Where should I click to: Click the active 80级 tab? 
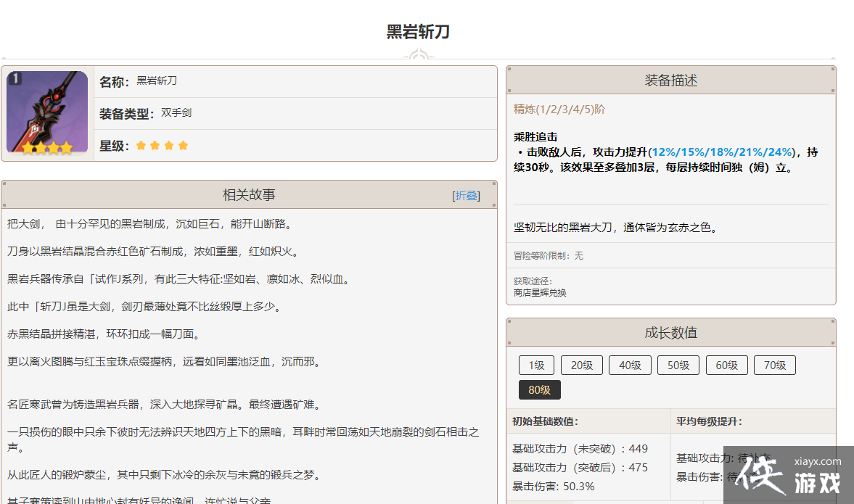pyautogui.click(x=539, y=390)
